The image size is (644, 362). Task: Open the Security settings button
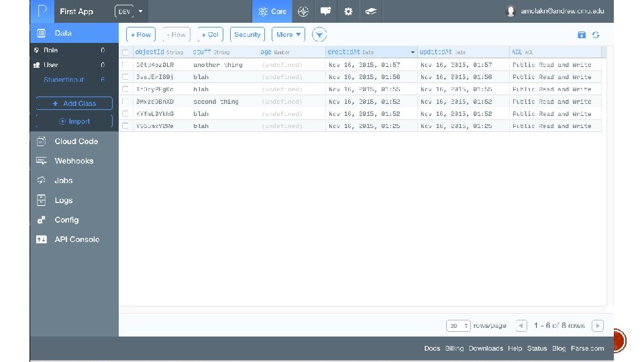(248, 34)
